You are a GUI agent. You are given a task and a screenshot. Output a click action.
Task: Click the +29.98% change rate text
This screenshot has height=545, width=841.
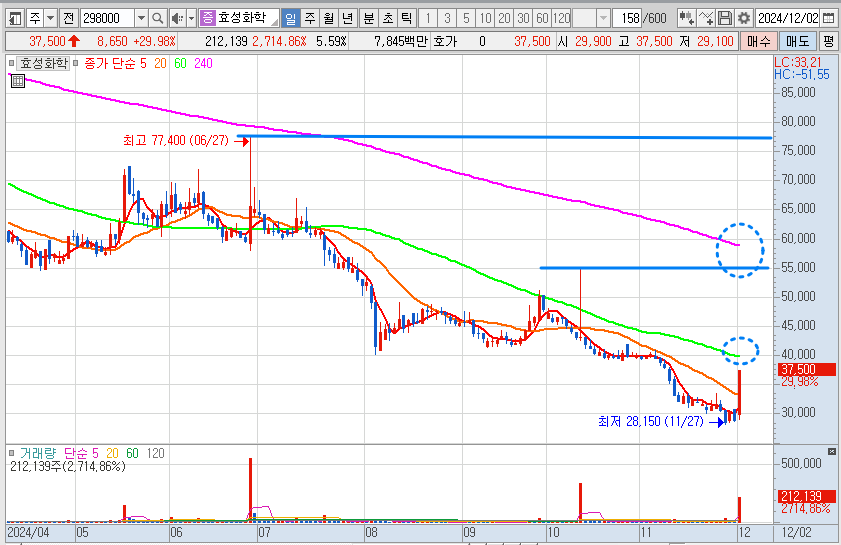tap(154, 41)
